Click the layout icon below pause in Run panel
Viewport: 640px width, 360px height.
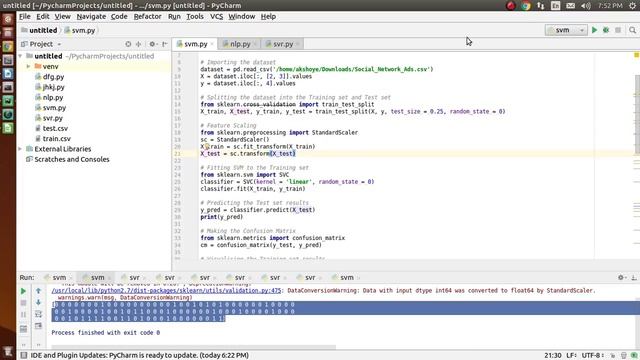point(23,329)
